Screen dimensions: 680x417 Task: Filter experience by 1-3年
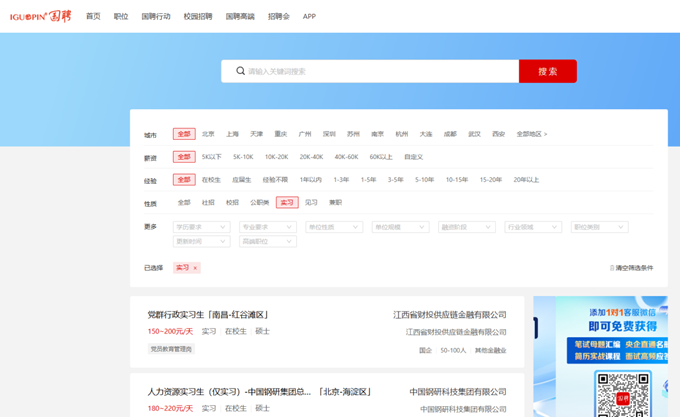[x=341, y=179]
